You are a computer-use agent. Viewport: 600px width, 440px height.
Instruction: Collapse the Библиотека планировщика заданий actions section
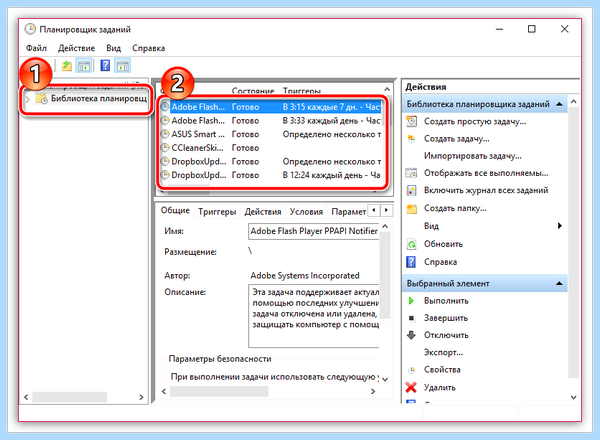[559, 104]
